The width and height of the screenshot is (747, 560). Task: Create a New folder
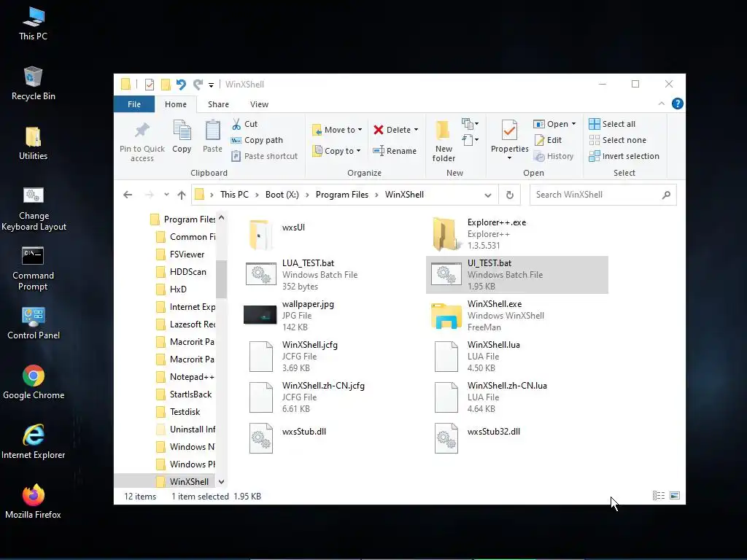pyautogui.click(x=444, y=141)
